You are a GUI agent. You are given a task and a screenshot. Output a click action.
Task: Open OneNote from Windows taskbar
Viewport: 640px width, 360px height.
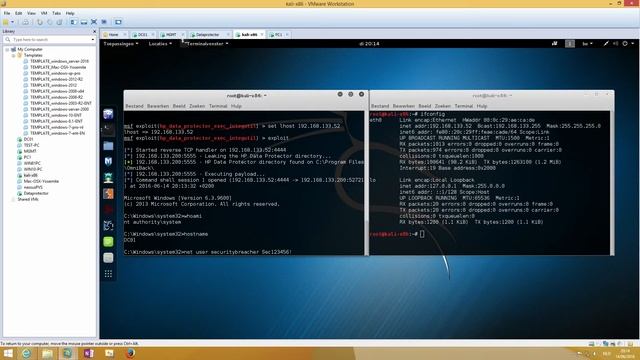(x=89, y=353)
